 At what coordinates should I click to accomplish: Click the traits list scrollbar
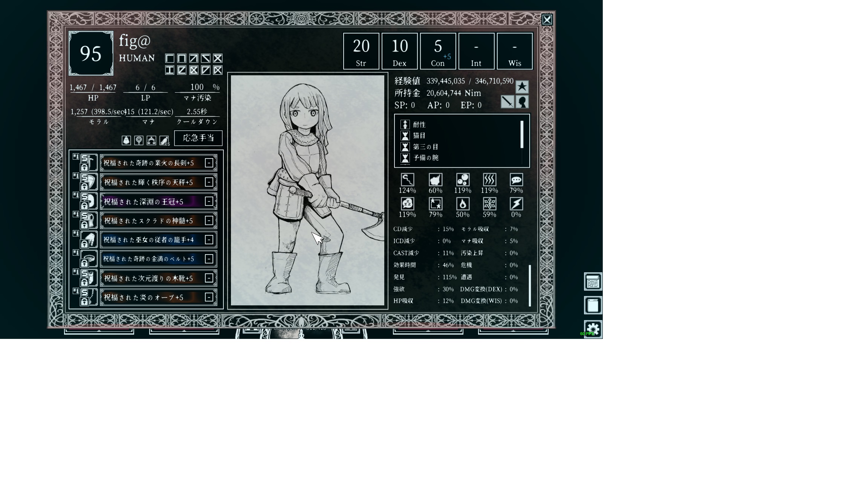point(522,135)
